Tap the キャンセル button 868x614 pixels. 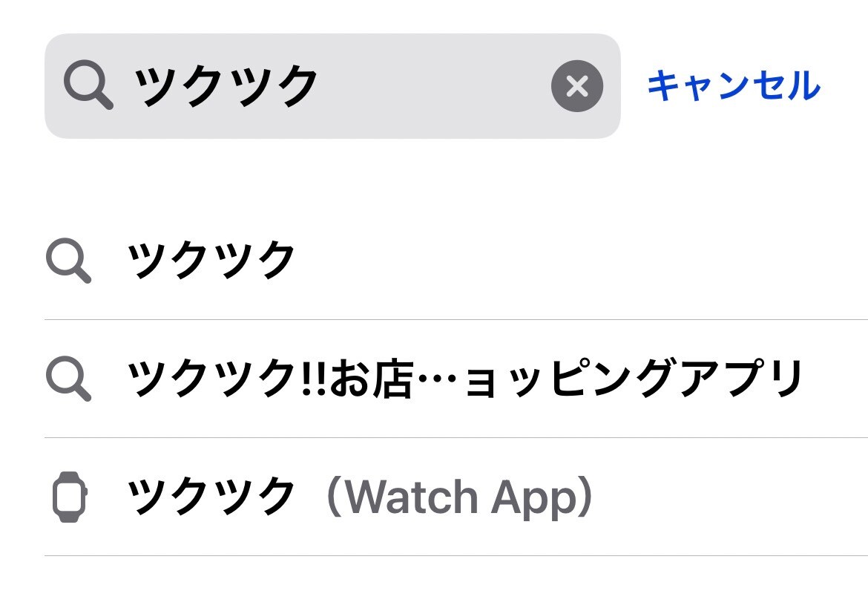pyautogui.click(x=734, y=86)
